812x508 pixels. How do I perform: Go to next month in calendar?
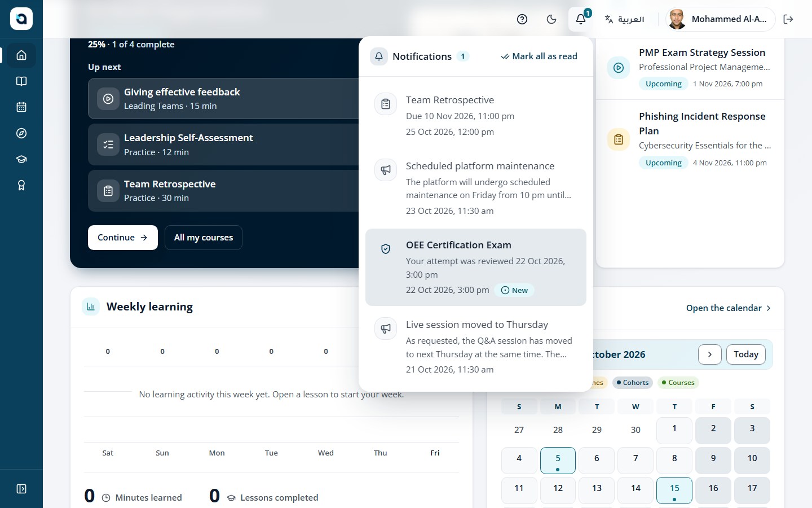coord(710,354)
